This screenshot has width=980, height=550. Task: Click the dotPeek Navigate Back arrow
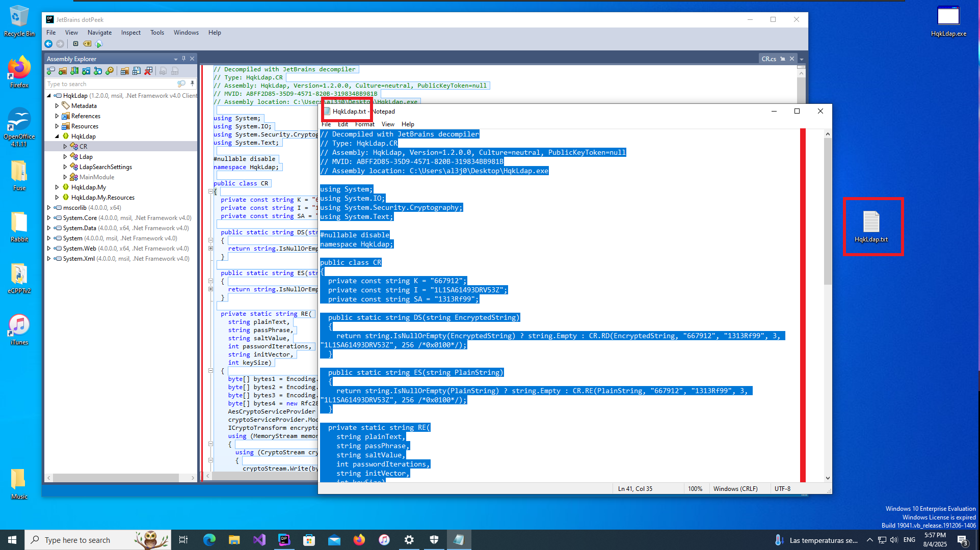(x=49, y=44)
